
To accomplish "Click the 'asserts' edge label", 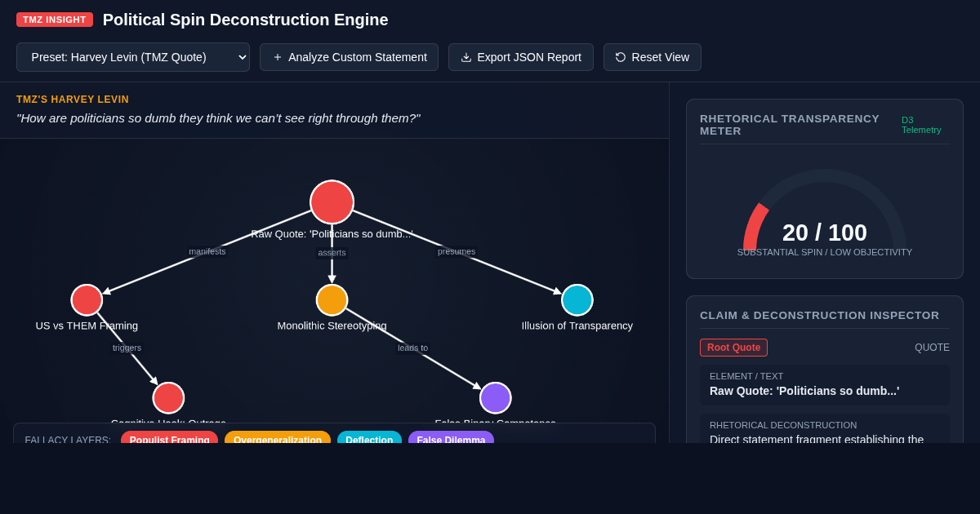I will [332, 253].
